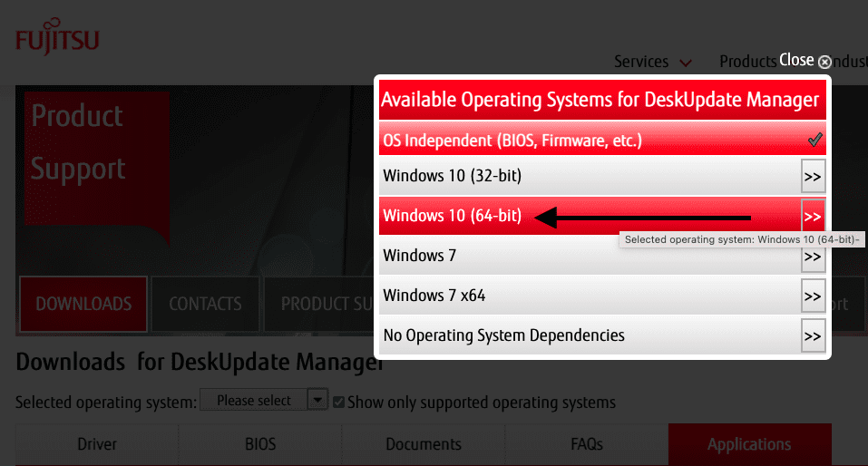
Task: Expand the Services menu chevron
Action: 686,63
